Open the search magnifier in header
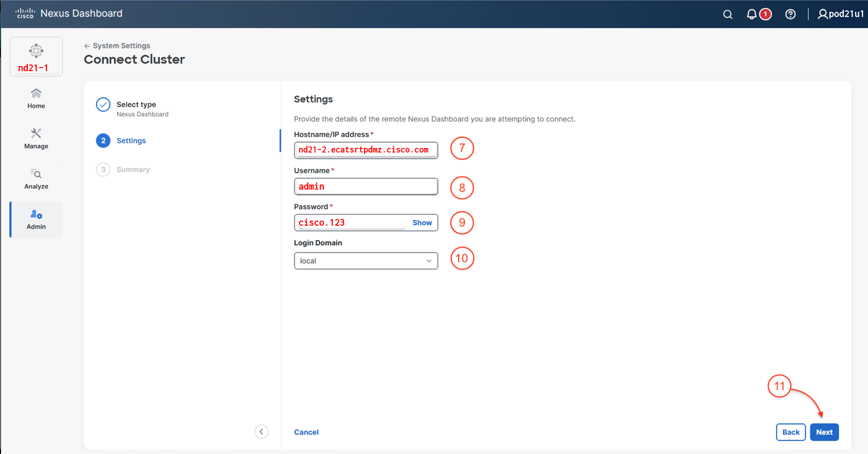Screen dimensions: 868x454 pyautogui.click(x=727, y=14)
